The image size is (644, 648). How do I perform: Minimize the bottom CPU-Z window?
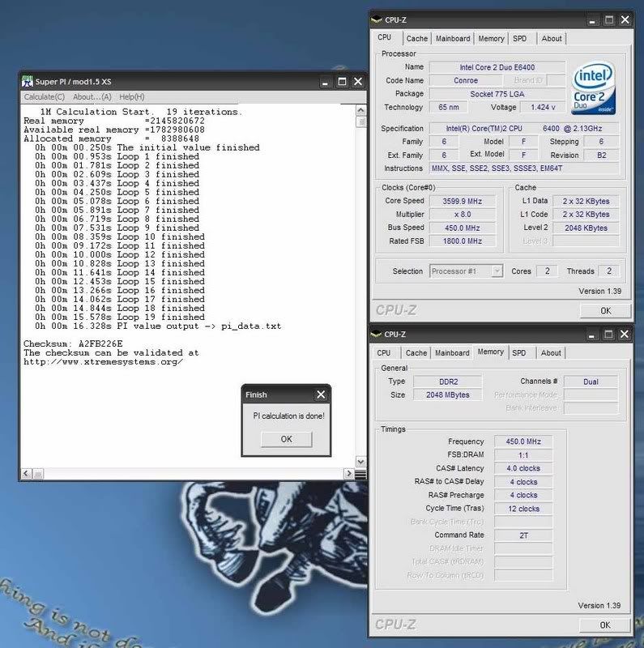[592, 335]
